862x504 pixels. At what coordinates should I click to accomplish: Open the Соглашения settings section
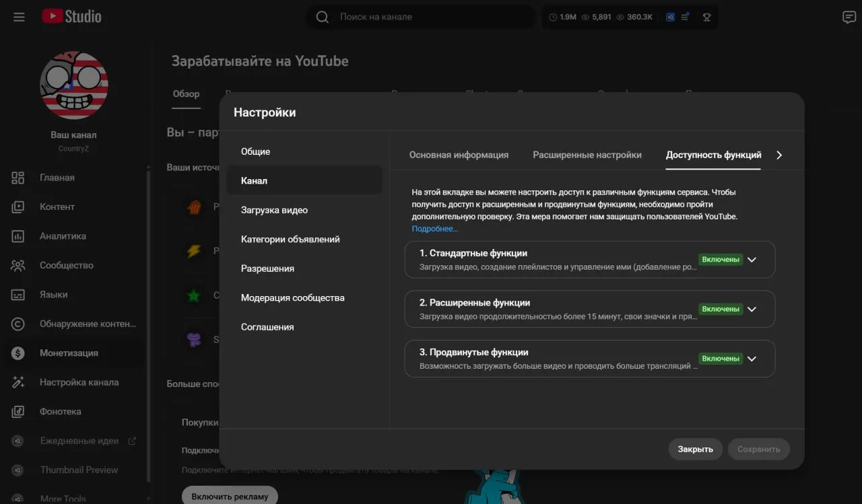tap(304, 327)
